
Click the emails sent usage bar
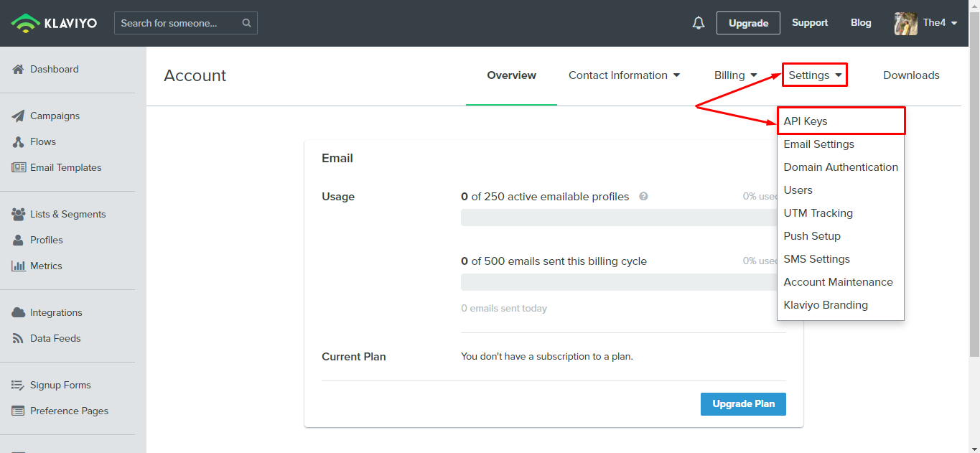[x=619, y=282]
